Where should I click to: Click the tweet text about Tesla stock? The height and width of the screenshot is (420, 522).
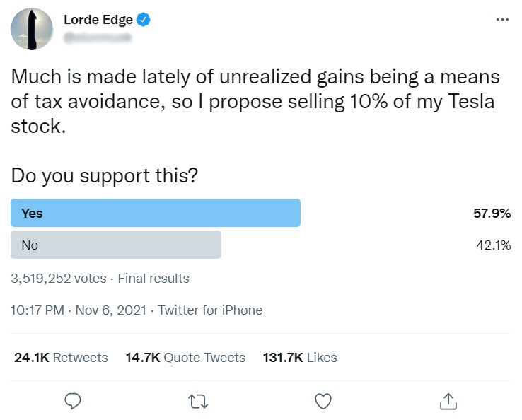pos(255,100)
